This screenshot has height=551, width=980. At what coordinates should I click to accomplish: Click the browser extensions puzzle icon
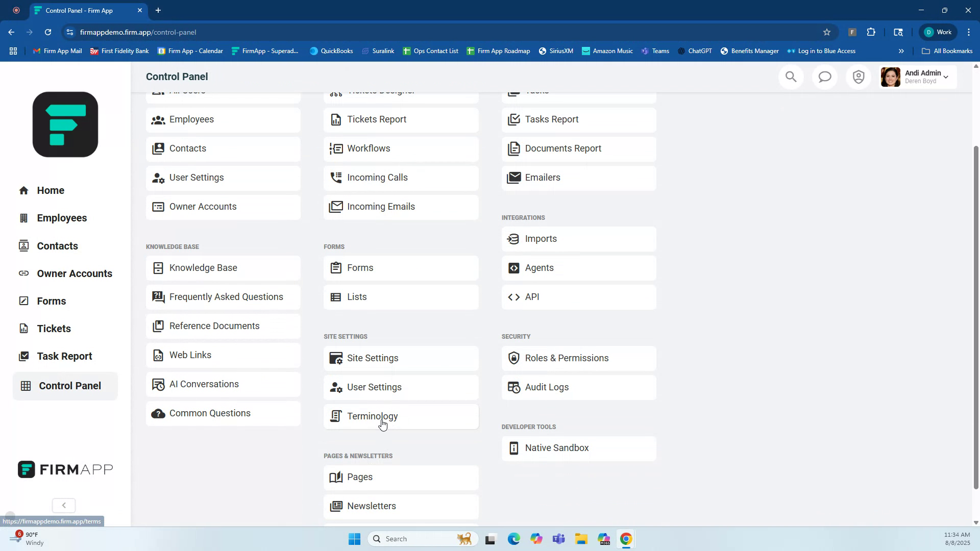(x=871, y=32)
